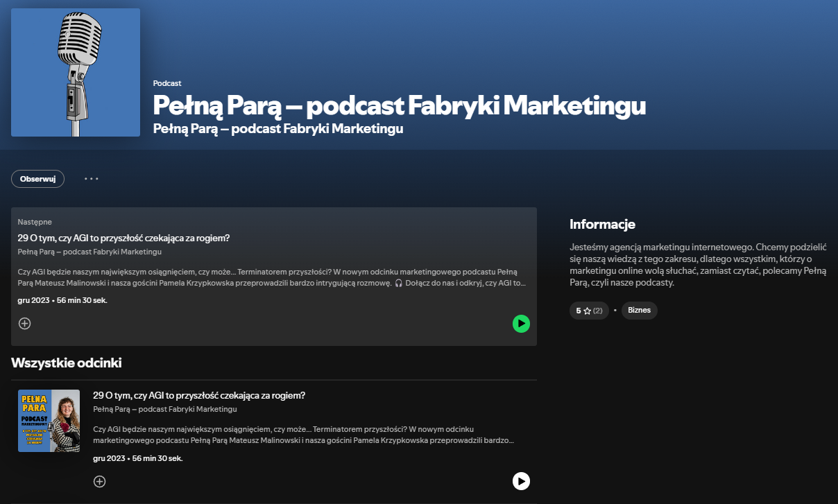Play episode 29 with the white play button
Screen dimensions: 838x504
[521, 481]
